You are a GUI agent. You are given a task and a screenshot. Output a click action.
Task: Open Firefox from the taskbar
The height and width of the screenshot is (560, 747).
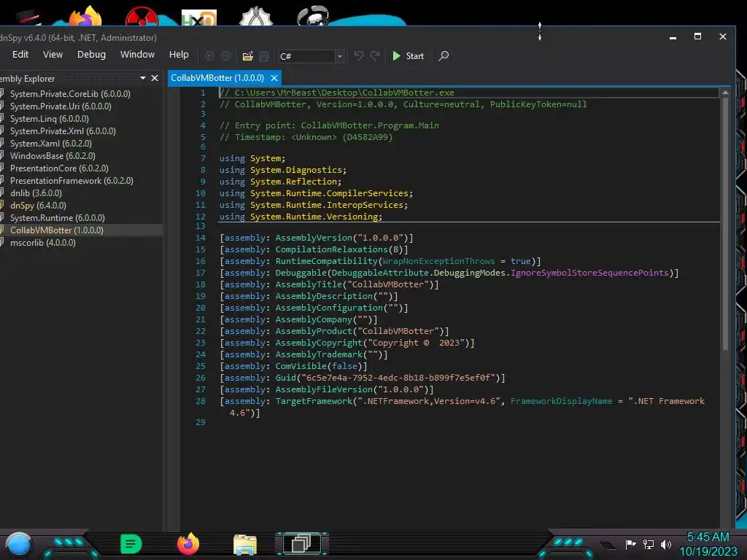[188, 544]
